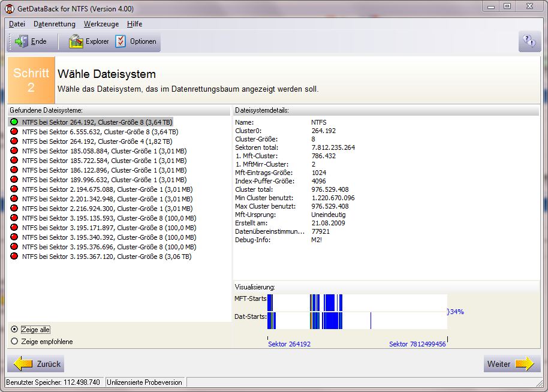Select the Zeige alle radio button
548x392 pixels.
tap(14, 329)
